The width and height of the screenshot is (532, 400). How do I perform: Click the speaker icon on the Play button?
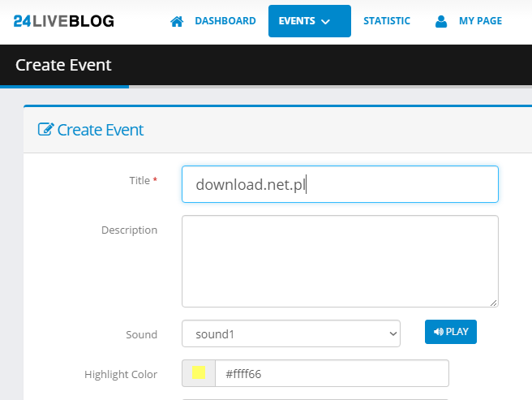click(x=439, y=331)
